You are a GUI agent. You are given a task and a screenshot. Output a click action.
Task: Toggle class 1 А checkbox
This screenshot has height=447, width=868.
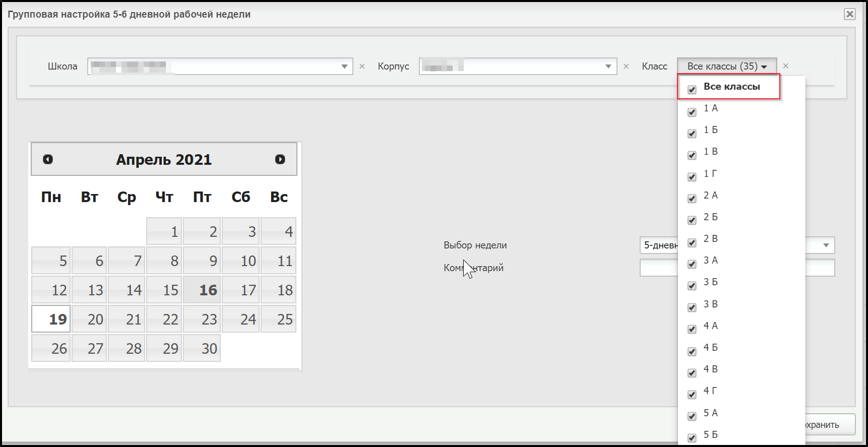[692, 112]
